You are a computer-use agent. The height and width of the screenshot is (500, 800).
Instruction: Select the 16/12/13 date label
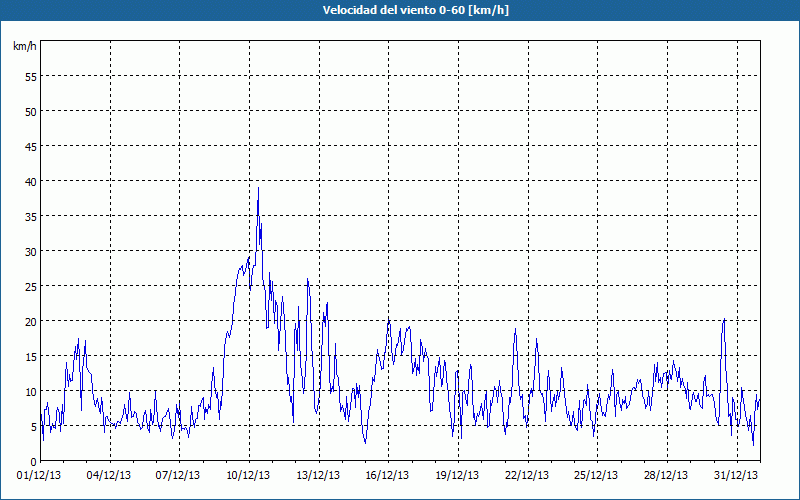387,476
